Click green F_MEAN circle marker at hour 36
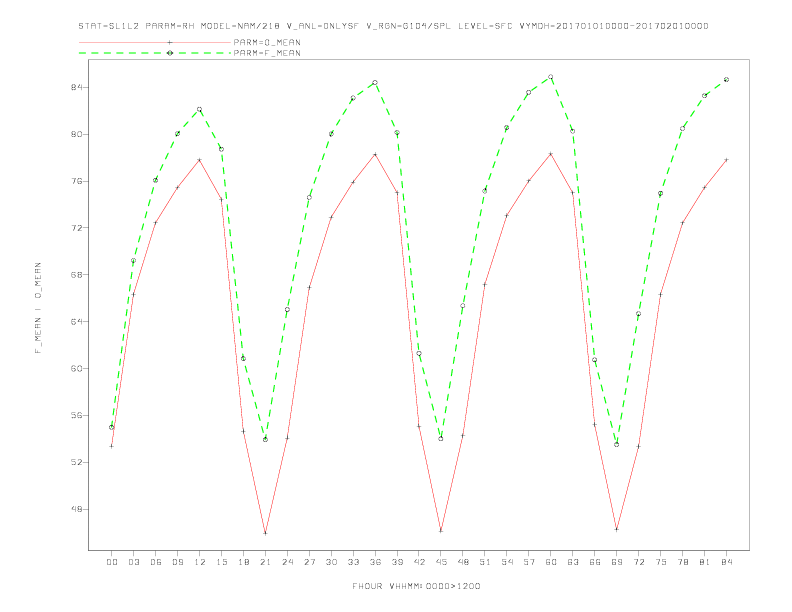This screenshot has height=612, width=792. (375, 83)
